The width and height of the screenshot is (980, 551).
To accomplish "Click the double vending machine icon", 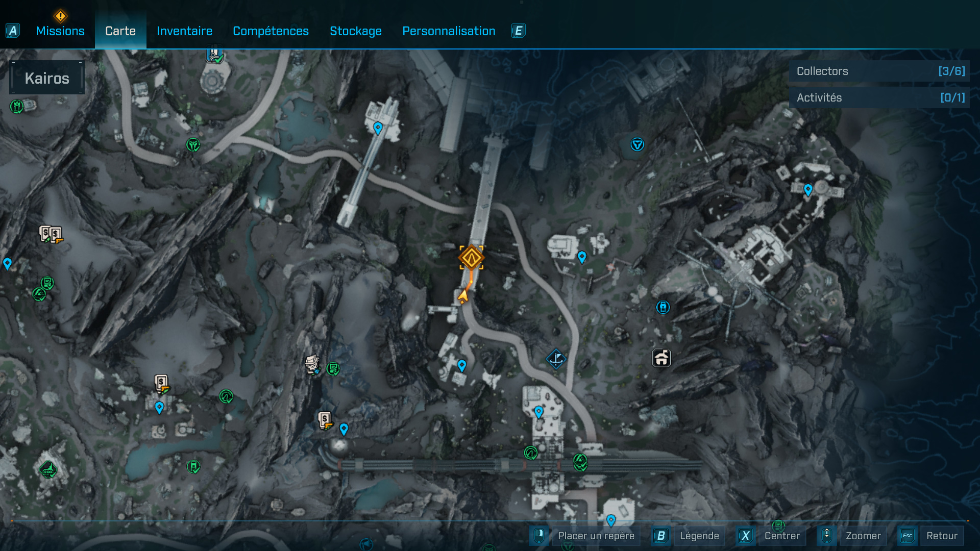I will tap(51, 234).
